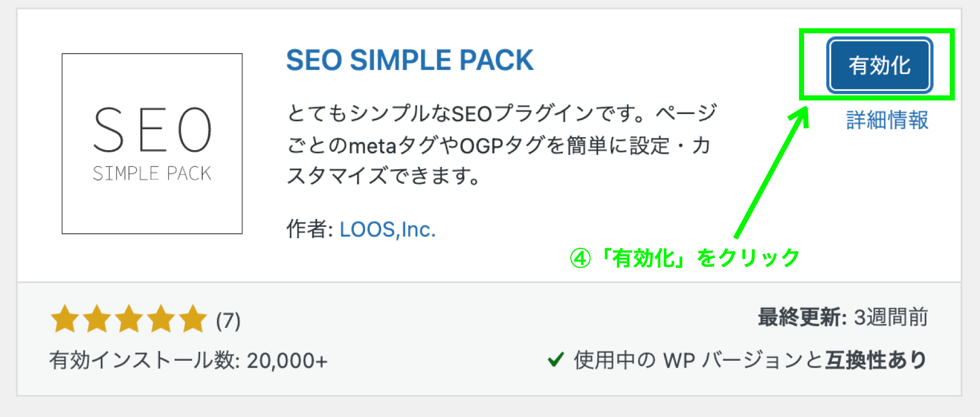Activate the plugin via the 有効化 button

pyautogui.click(x=879, y=65)
